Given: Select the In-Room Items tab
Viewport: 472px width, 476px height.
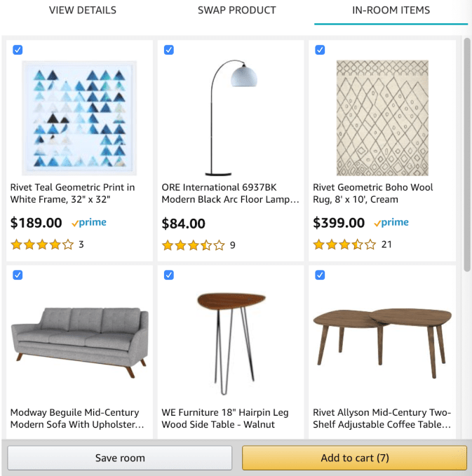Looking at the screenshot, I should (x=391, y=11).
